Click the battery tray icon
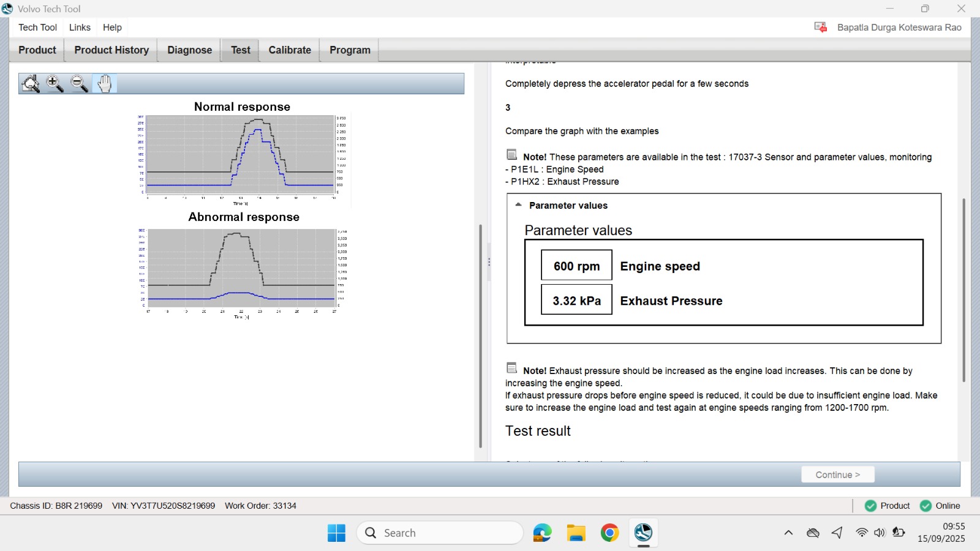Screen dimensions: 980x551 pos(899,533)
